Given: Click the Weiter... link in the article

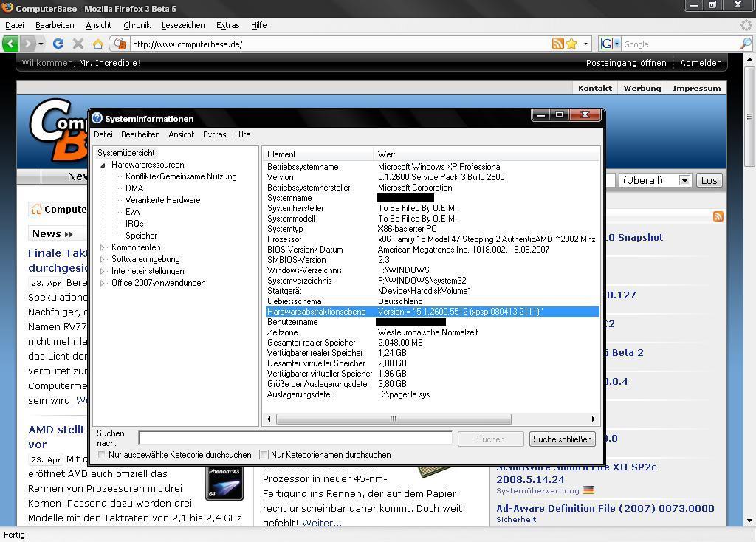Looking at the screenshot, I should pos(322,523).
